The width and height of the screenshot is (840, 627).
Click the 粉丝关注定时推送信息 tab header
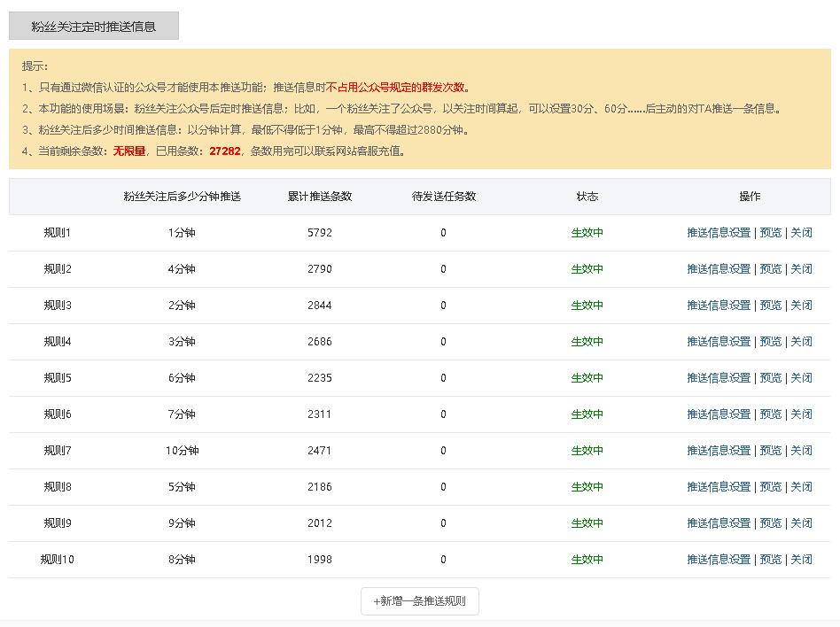pyautogui.click(x=94, y=26)
